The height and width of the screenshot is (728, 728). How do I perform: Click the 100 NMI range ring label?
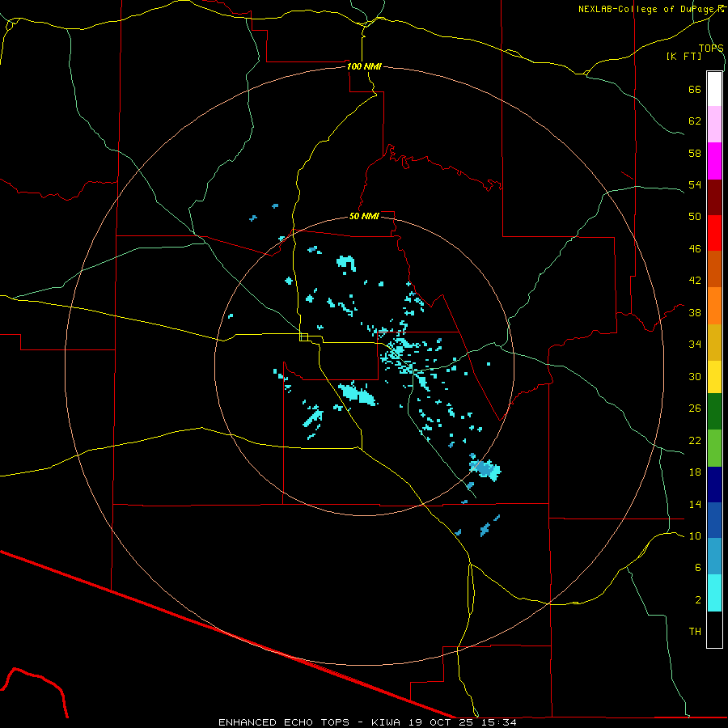[364, 66]
